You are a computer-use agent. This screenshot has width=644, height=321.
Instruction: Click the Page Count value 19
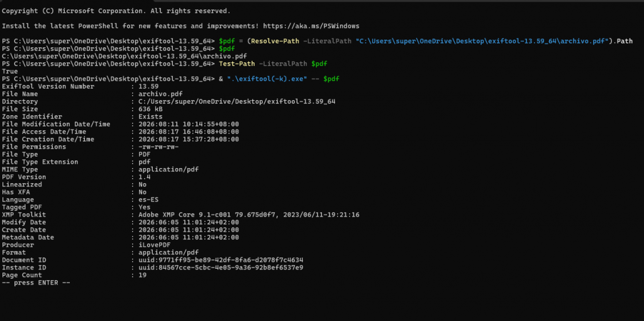[143, 276]
